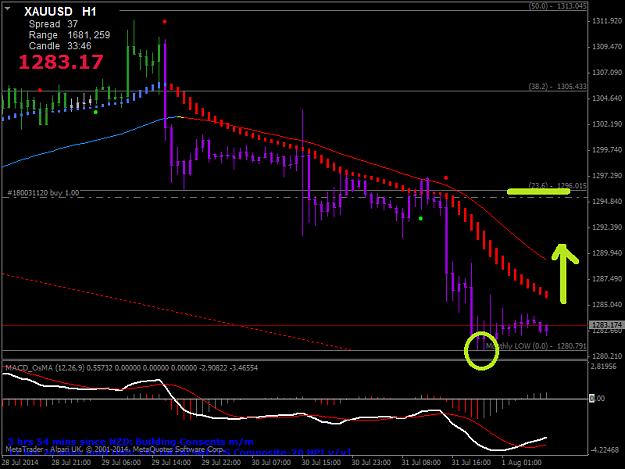Click the large red 1283.17 price
This screenshot has width=625, height=469.
pyautogui.click(x=61, y=62)
